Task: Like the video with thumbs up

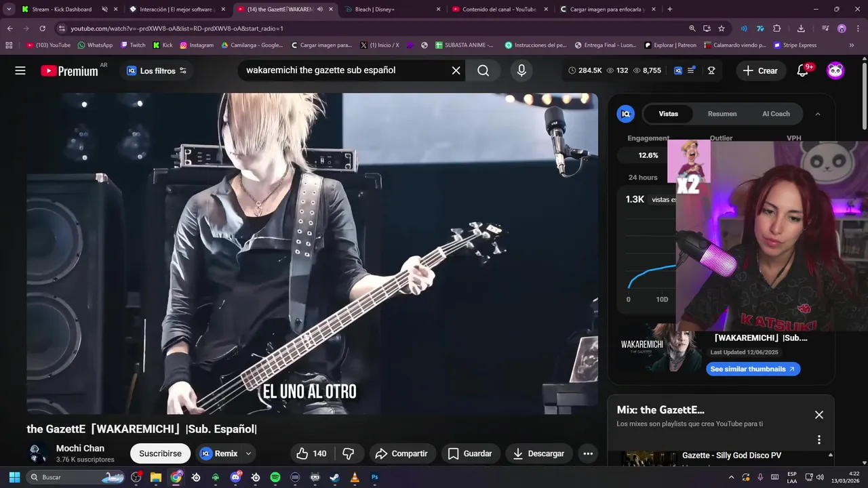Action: pyautogui.click(x=312, y=453)
